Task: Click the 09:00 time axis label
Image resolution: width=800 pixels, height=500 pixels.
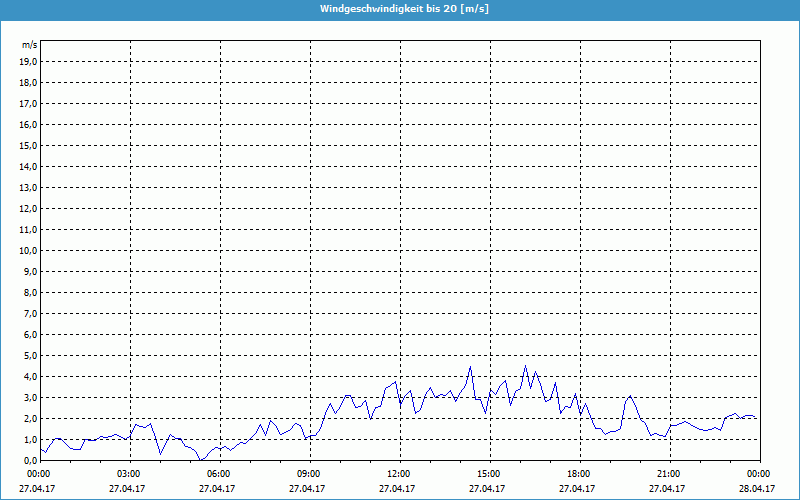Action: pyautogui.click(x=308, y=473)
